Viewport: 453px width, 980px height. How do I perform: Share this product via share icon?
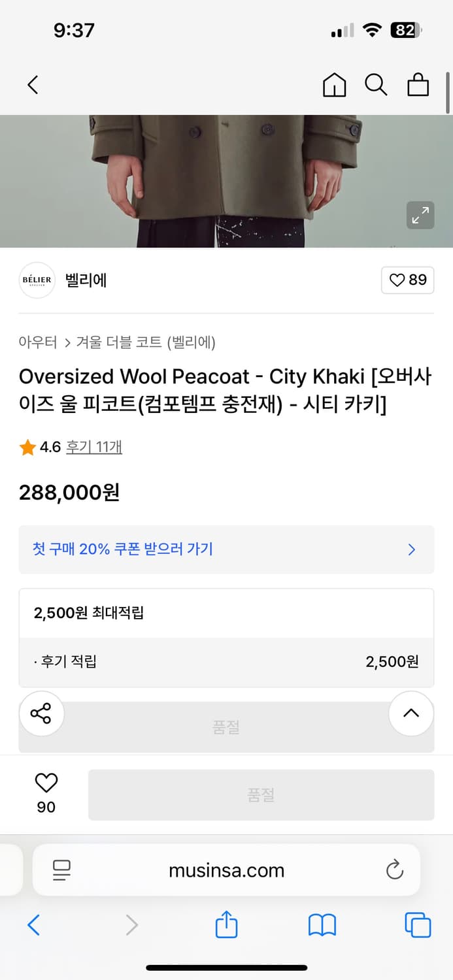pos(41,713)
